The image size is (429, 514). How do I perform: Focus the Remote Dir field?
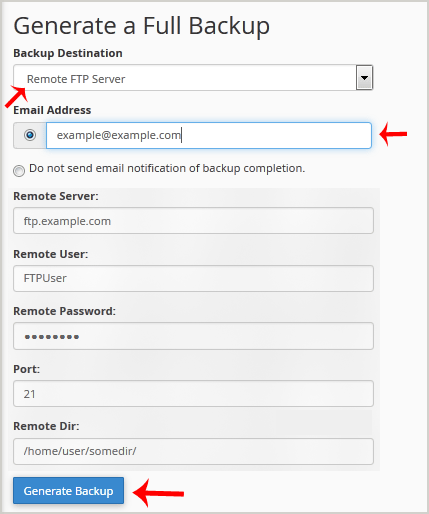click(193, 451)
